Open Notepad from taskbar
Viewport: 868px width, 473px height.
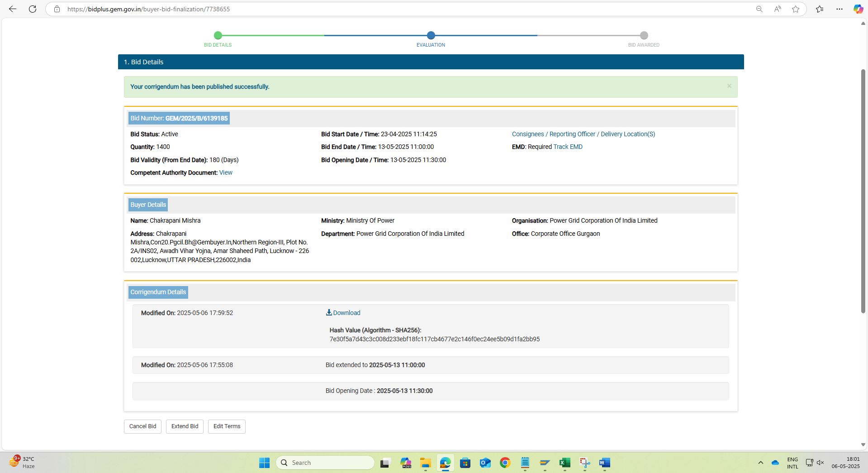525,463
